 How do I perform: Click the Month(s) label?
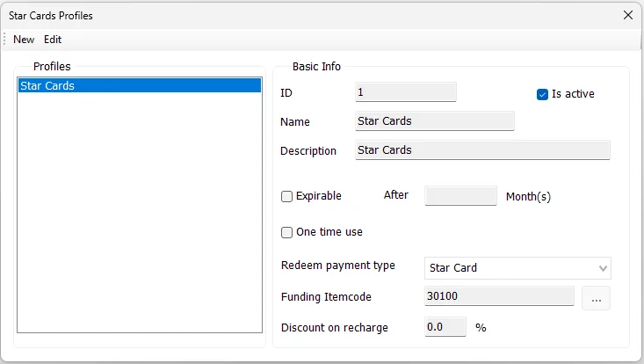click(x=528, y=197)
